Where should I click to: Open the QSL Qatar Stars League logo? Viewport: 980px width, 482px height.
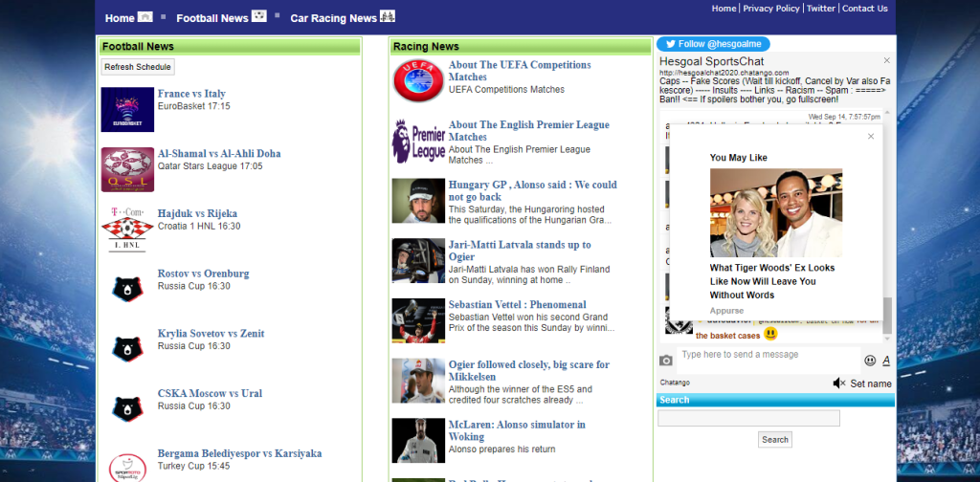127,170
